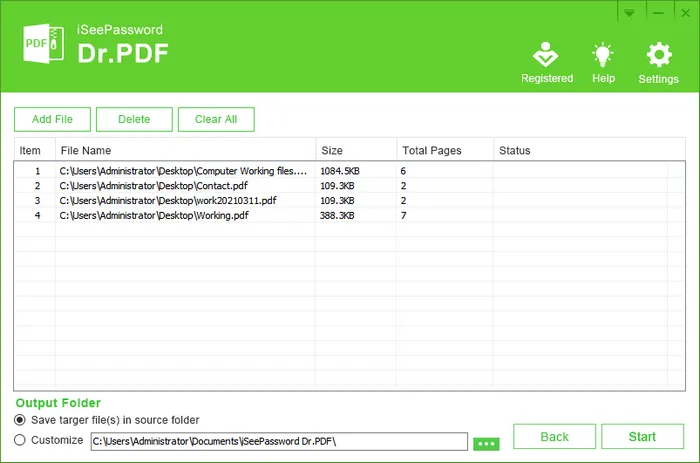Sort by the File Name column header
This screenshot has height=463, width=700.
coord(185,150)
